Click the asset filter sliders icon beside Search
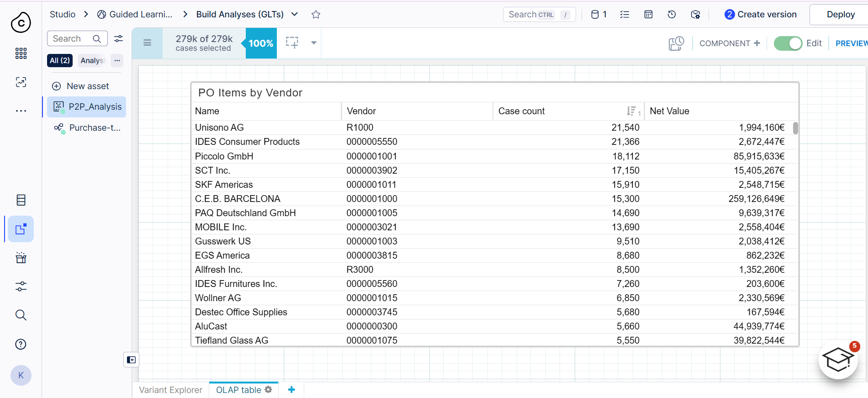868x398 pixels. coord(118,39)
